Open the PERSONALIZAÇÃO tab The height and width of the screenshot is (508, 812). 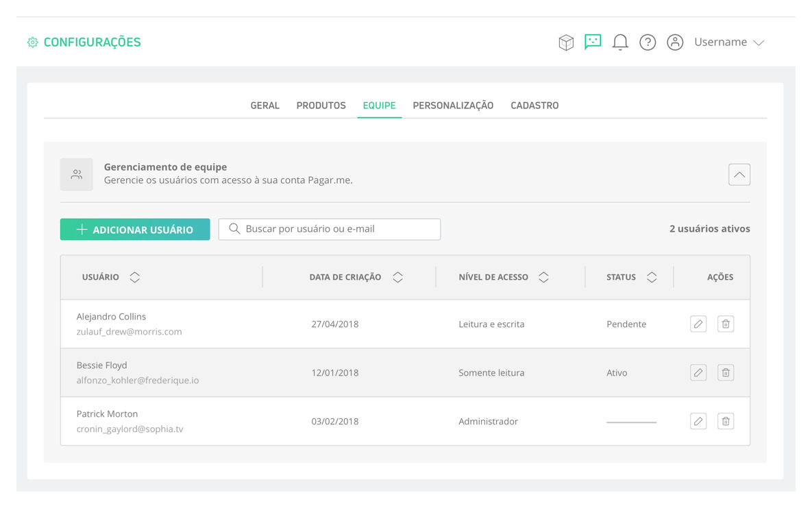point(453,105)
